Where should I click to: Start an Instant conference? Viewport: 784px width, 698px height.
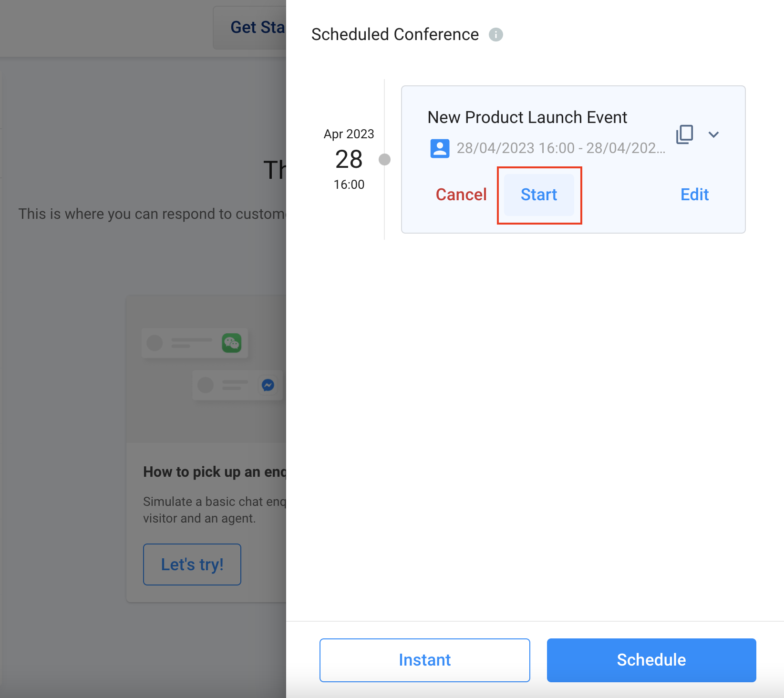[x=424, y=660]
